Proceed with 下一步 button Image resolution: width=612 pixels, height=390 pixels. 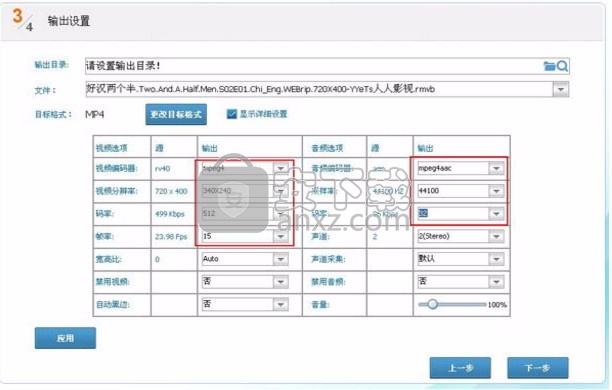pyautogui.click(x=538, y=368)
